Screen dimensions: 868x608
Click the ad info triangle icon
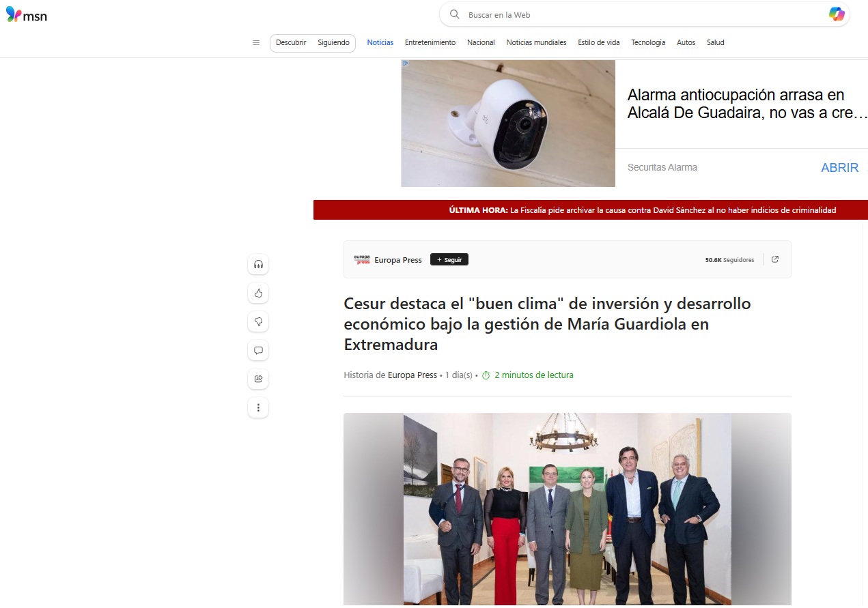[406, 63]
